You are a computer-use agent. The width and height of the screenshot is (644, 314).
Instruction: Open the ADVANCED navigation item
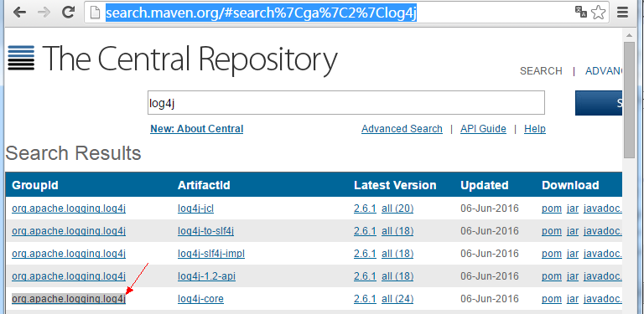604,71
